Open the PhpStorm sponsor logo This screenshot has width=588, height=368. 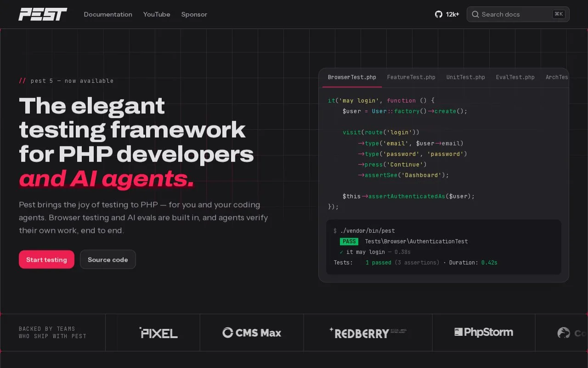point(484,332)
